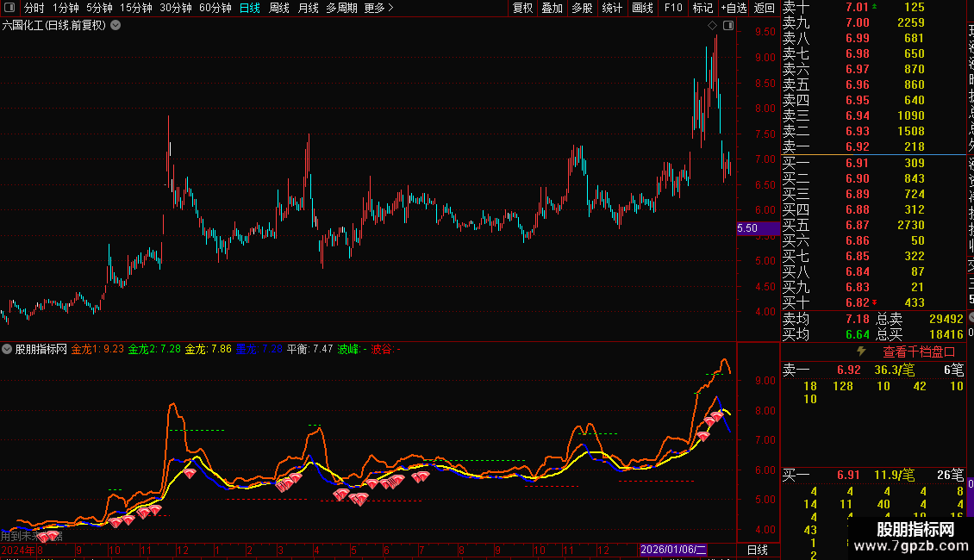Switch to 分时 intraday view

[x=34, y=8]
